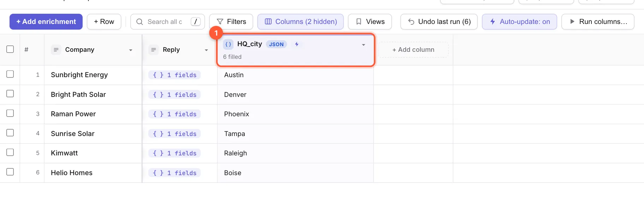Open the 1 fields reply for Raman Power

click(x=174, y=114)
